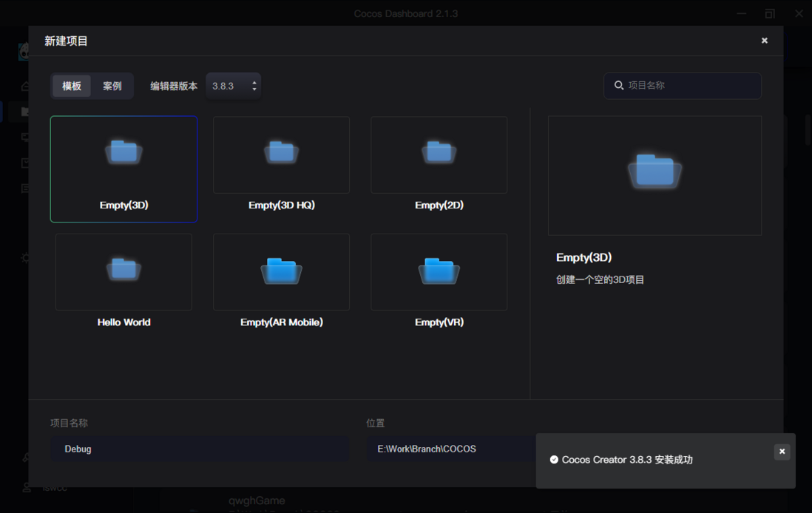Select the Empty(3D) template card
812x513 pixels.
pos(124,169)
